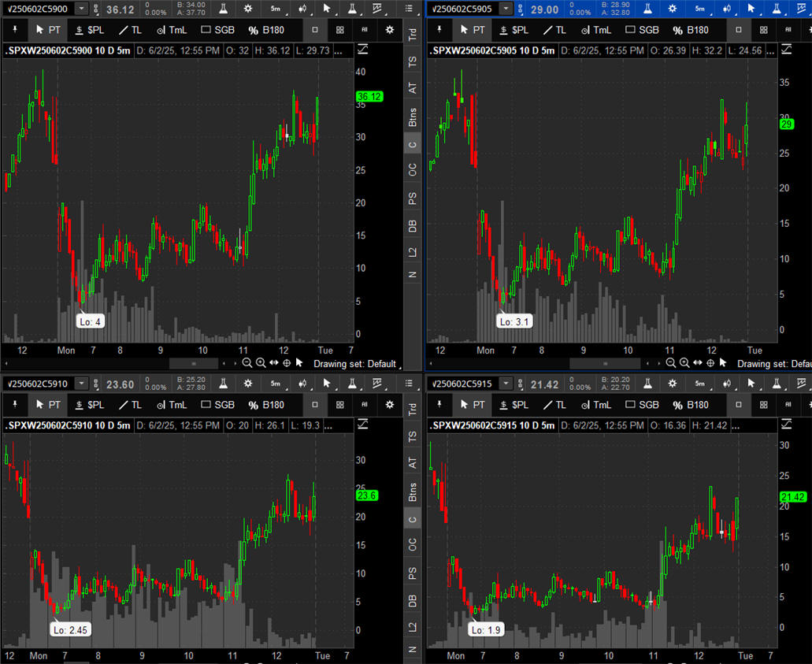
Task: Open 5m timeframe selector in C5900 chart
Action: click(x=276, y=9)
